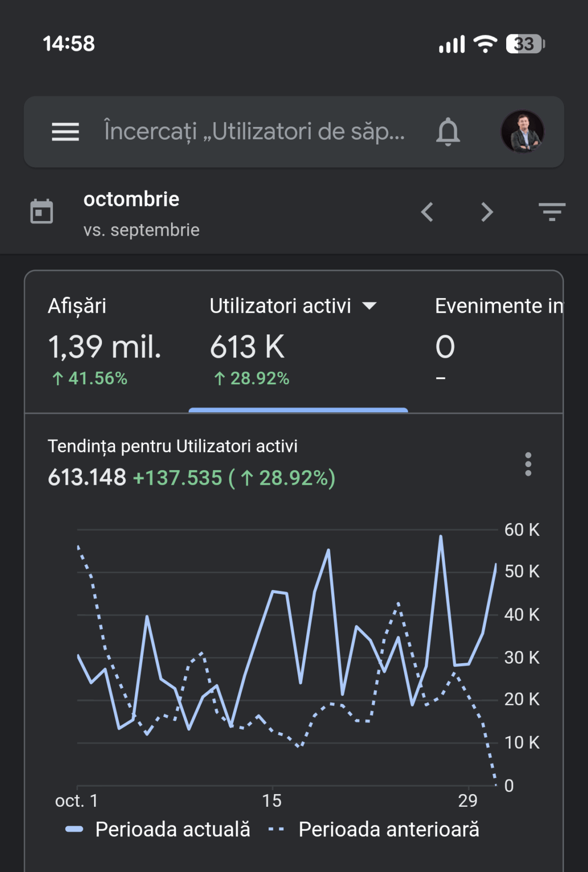The height and width of the screenshot is (872, 588).
Task: Tap the Tendința pentru Utilizatori activi title
Action: 172,446
